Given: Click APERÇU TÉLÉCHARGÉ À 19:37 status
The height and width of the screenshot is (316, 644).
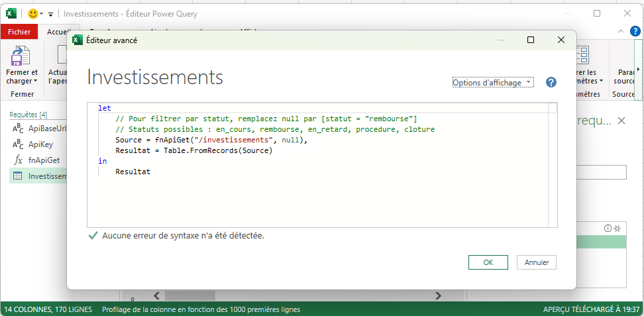Looking at the screenshot, I should [x=592, y=309].
